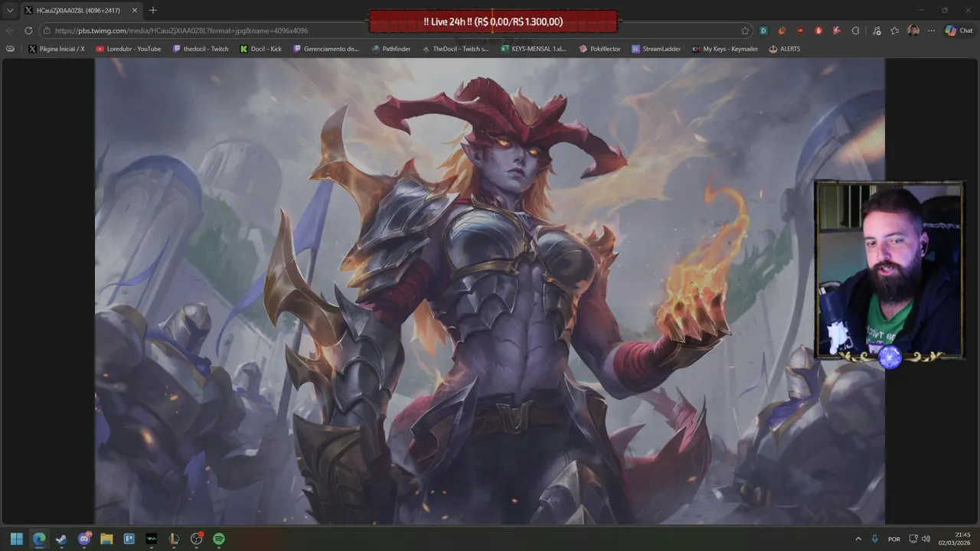Select the HCauiZjXIAA0Z8L image tab
Screen dimensions: 980x551
click(81, 11)
